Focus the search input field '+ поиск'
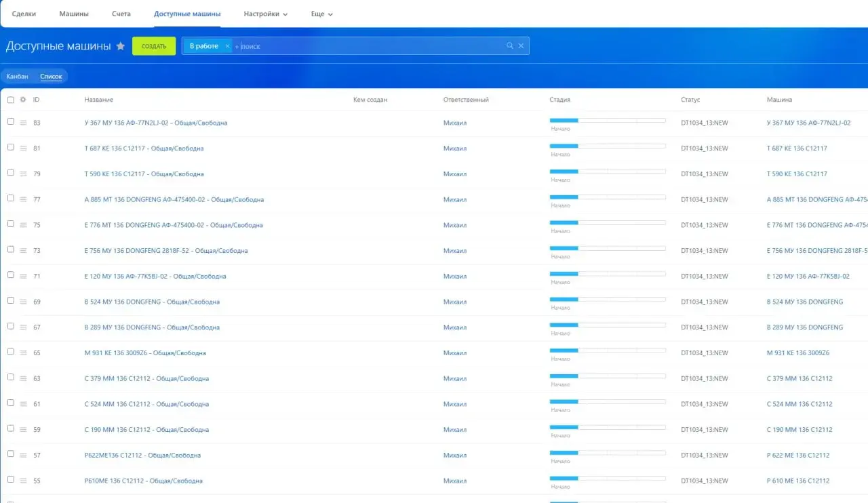Screen dimensions: 868x503 pyautogui.click(x=370, y=46)
